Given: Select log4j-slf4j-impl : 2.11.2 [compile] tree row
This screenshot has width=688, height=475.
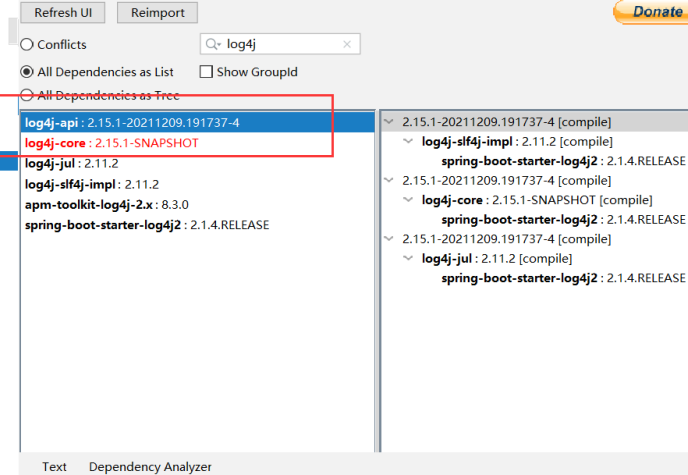Looking at the screenshot, I should (517, 141).
